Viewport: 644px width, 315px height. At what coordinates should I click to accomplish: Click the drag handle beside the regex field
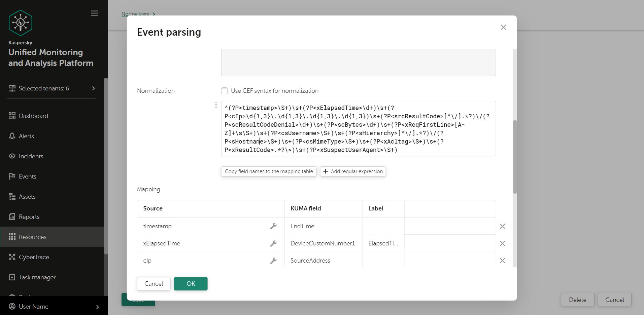(216, 105)
